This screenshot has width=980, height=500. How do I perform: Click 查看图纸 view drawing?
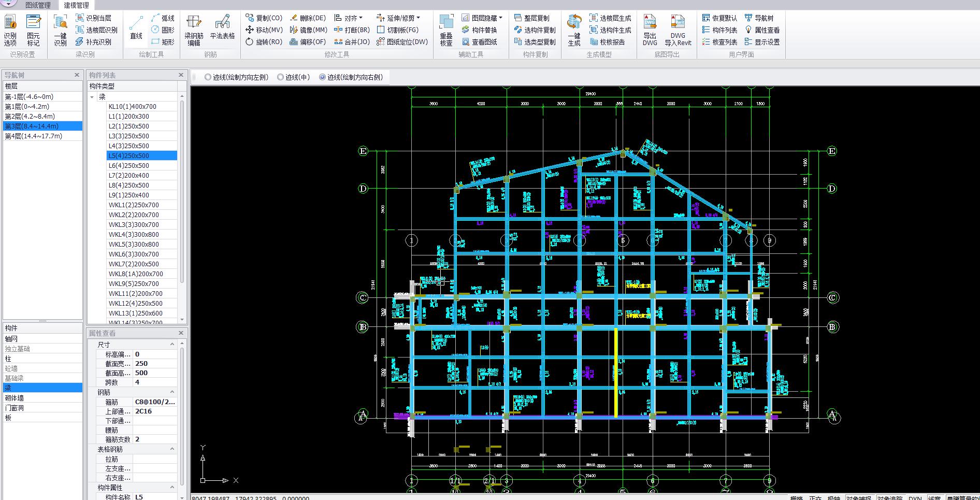[479, 42]
